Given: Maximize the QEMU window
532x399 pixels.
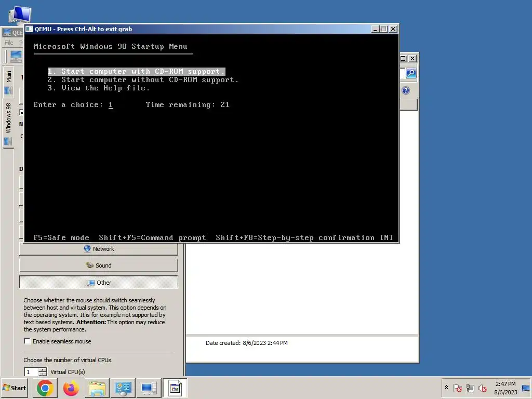Looking at the screenshot, I should coord(384,29).
